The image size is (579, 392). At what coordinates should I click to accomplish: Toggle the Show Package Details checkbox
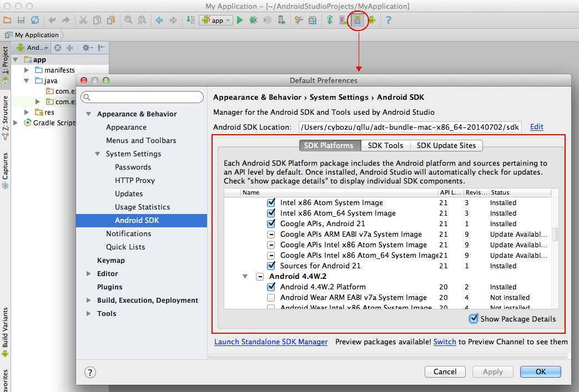[x=474, y=319]
